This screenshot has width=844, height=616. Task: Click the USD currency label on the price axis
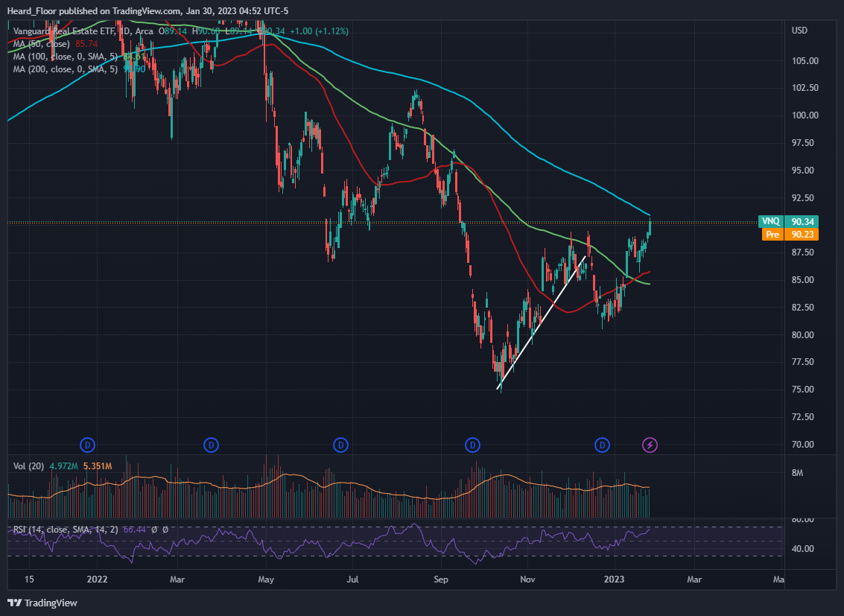(x=799, y=31)
